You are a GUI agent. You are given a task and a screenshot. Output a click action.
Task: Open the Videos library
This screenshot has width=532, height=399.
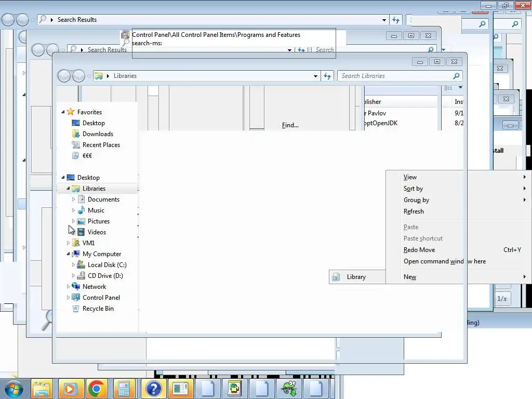[97, 232]
